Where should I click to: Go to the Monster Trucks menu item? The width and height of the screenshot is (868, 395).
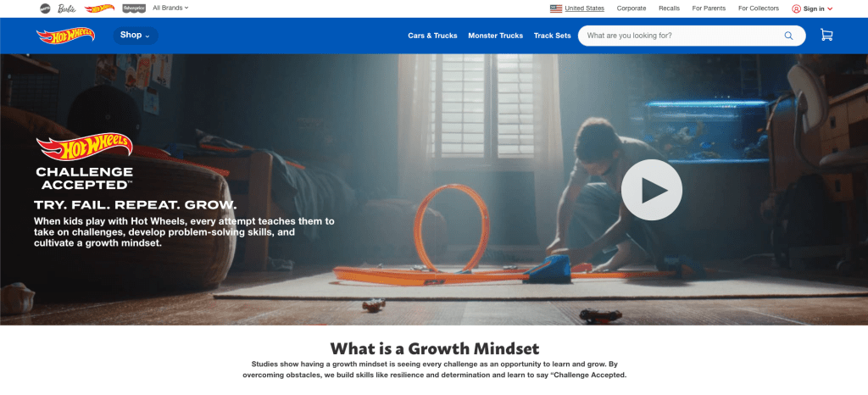(x=495, y=36)
